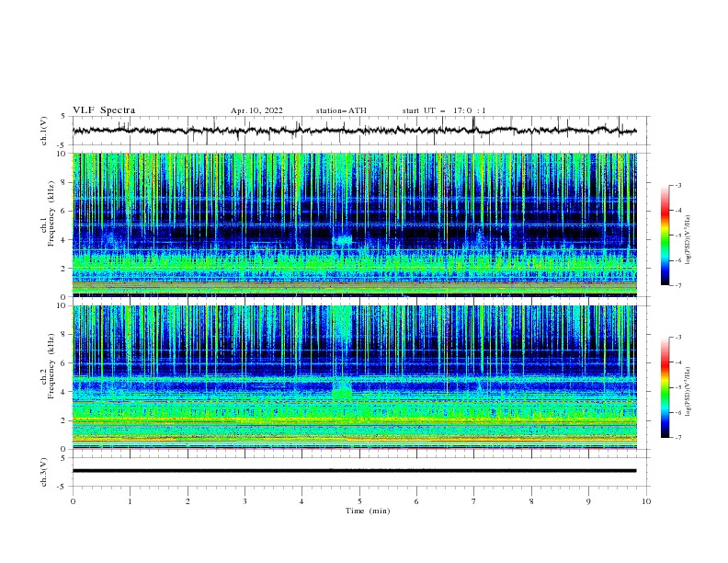Click the time axis tick label "7"
The image size is (728, 563).
474,501
